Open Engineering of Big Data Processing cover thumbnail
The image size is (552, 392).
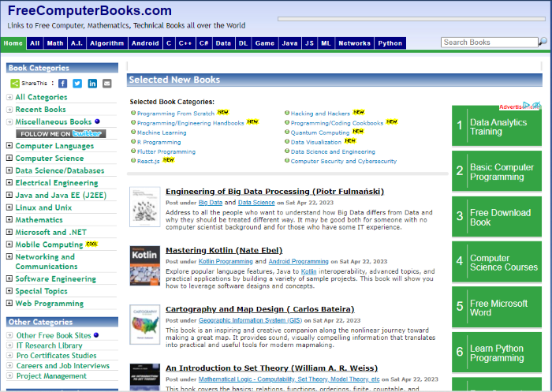click(x=144, y=207)
